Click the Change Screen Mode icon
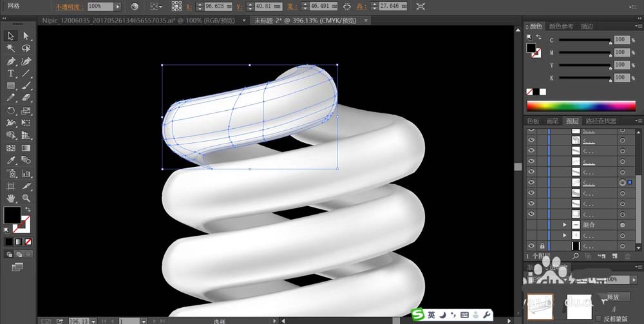This screenshot has width=644, height=324. coord(17,267)
